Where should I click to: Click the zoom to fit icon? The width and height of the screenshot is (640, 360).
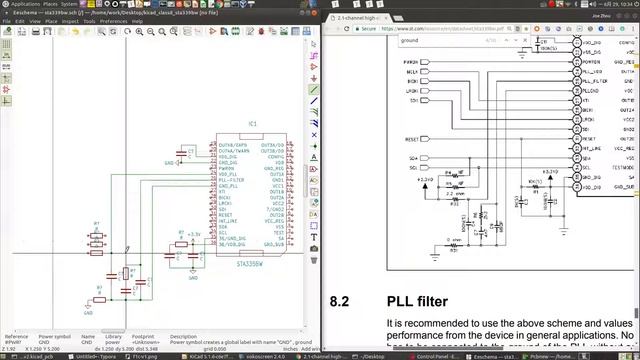point(162,31)
